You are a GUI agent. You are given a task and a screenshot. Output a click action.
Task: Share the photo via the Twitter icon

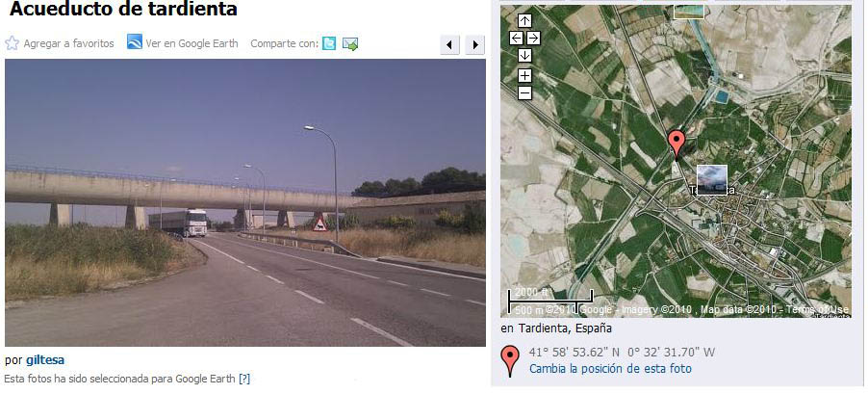[x=329, y=43]
